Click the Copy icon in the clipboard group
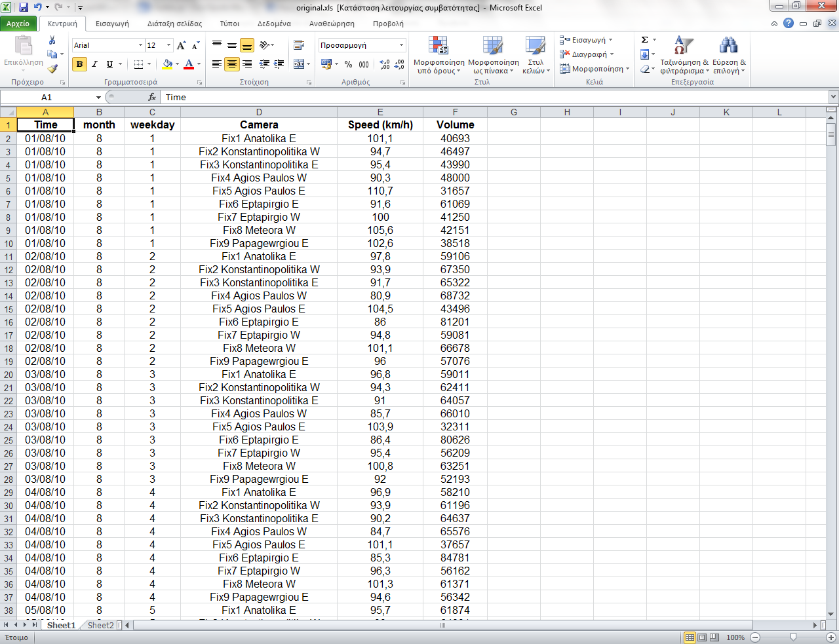Viewport: 839px width, 644px height. (52, 54)
